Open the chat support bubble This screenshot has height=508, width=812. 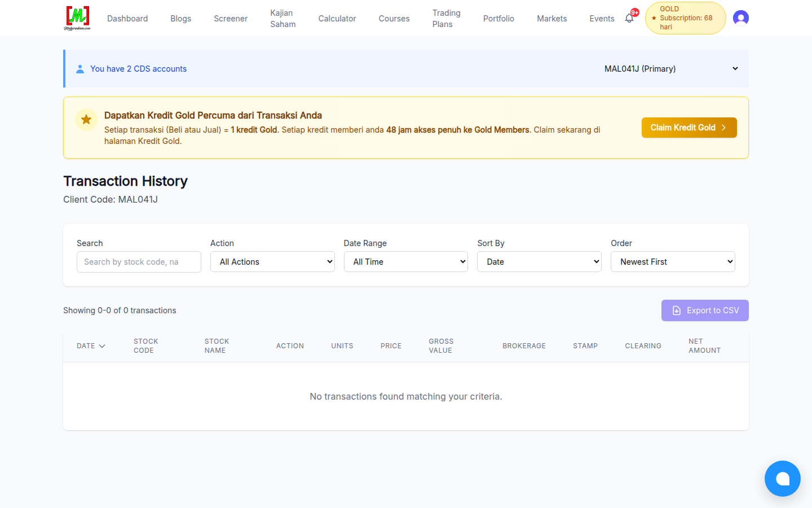783,479
